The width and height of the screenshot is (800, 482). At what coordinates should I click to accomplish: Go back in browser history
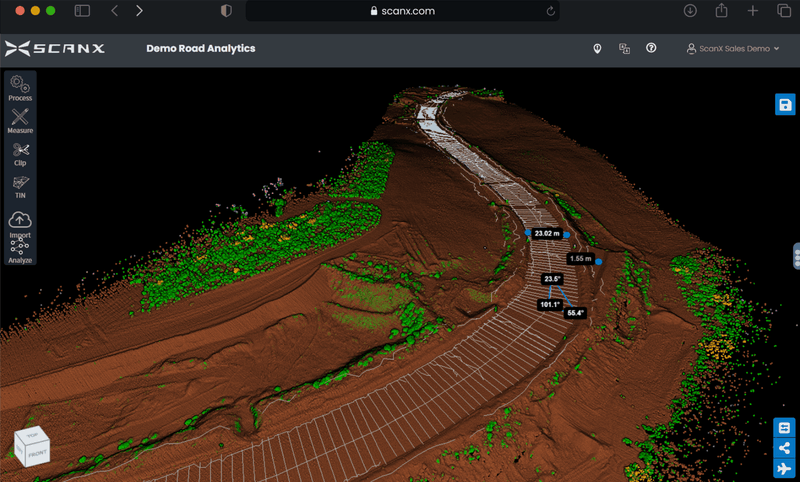tap(114, 11)
